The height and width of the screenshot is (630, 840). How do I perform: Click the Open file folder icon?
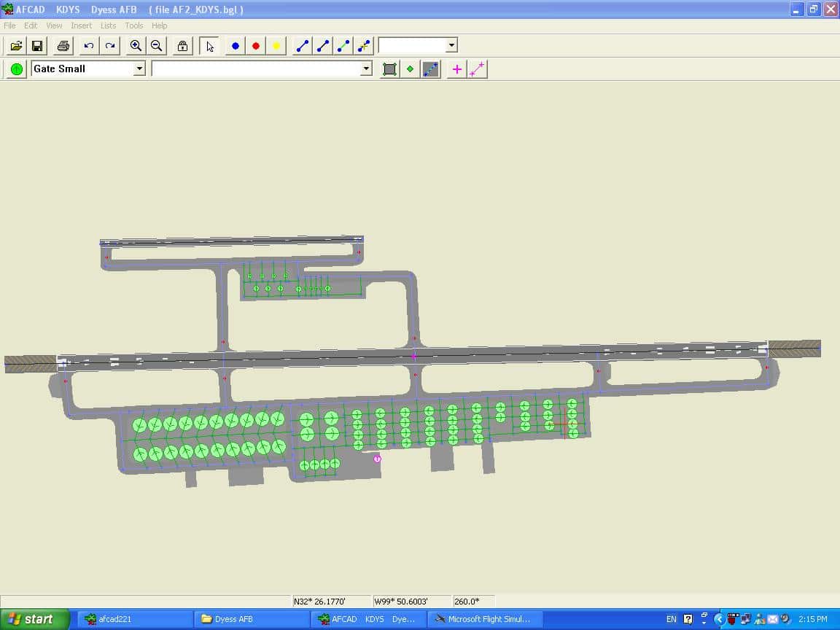(16, 46)
